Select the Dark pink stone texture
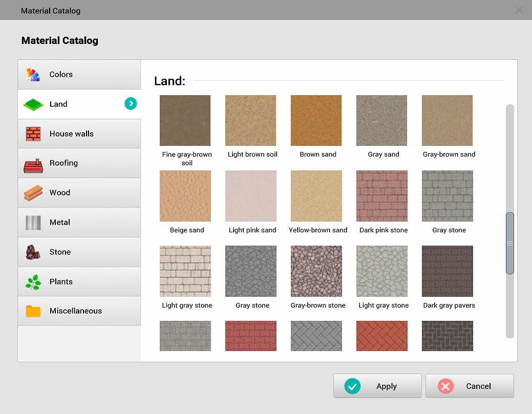 [x=382, y=196]
